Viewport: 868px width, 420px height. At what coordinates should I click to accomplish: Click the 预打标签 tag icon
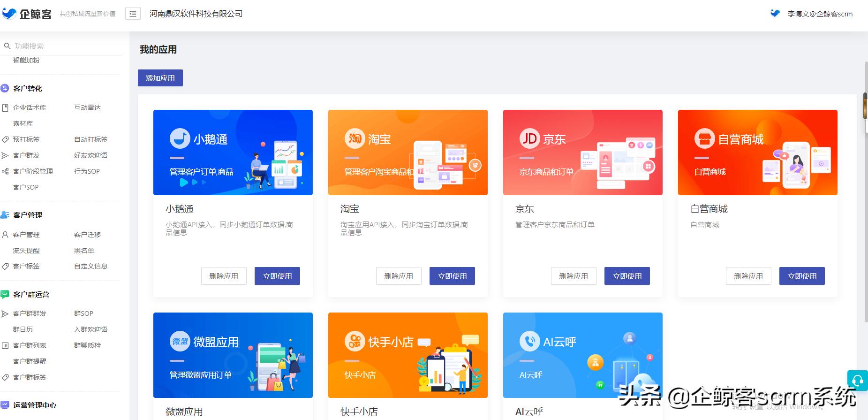[5, 139]
